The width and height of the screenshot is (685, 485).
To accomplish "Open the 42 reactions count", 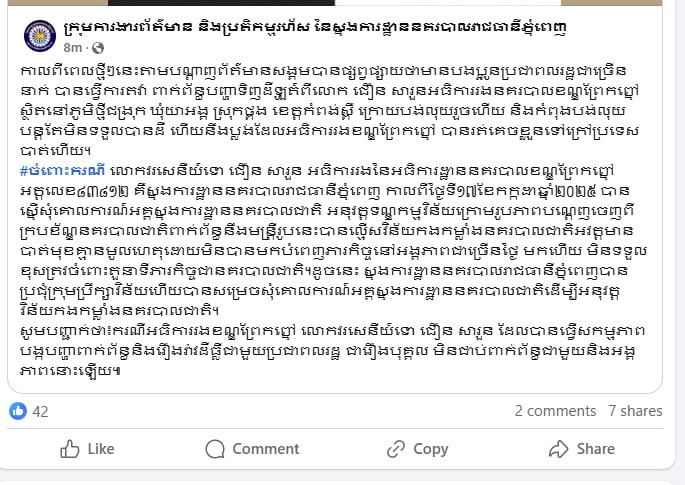I will point(40,412).
